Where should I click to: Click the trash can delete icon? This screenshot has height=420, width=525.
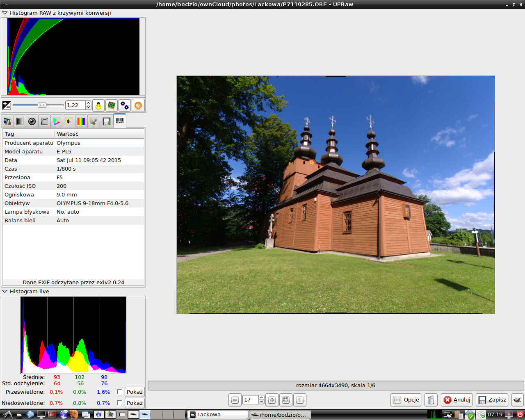point(431,400)
